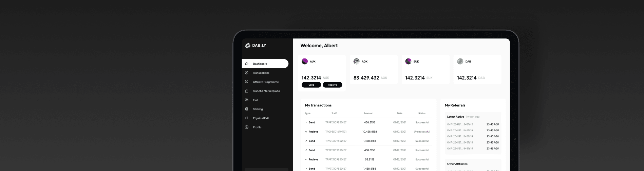Click the AUK coin icon
This screenshot has height=171, width=644.
click(305, 62)
